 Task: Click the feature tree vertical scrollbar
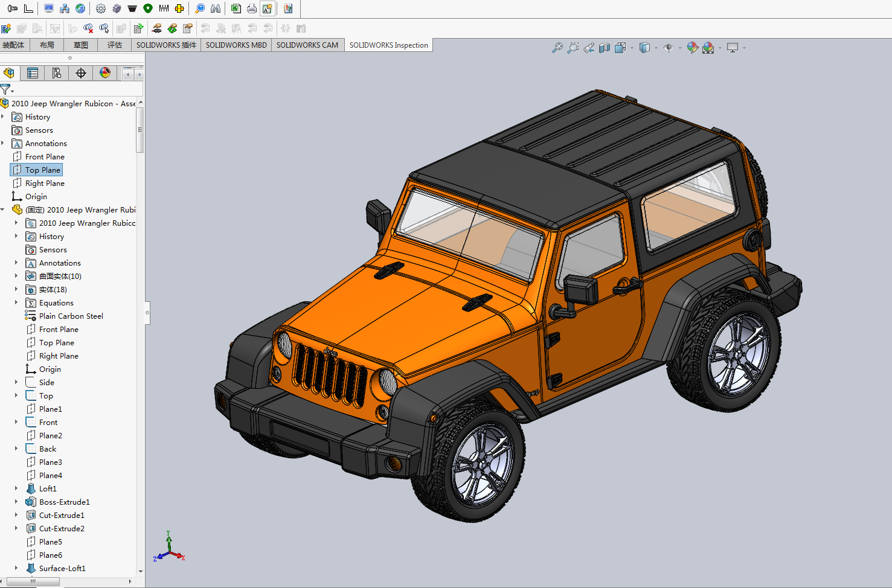tap(140, 130)
